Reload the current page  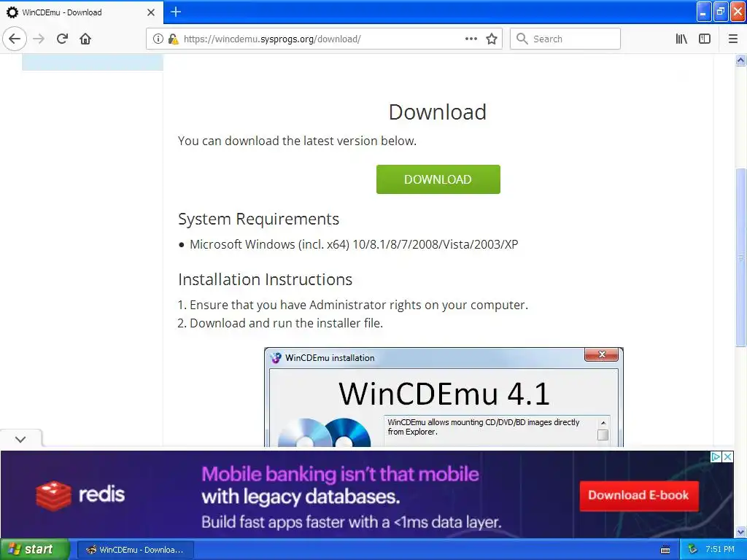[x=62, y=39]
